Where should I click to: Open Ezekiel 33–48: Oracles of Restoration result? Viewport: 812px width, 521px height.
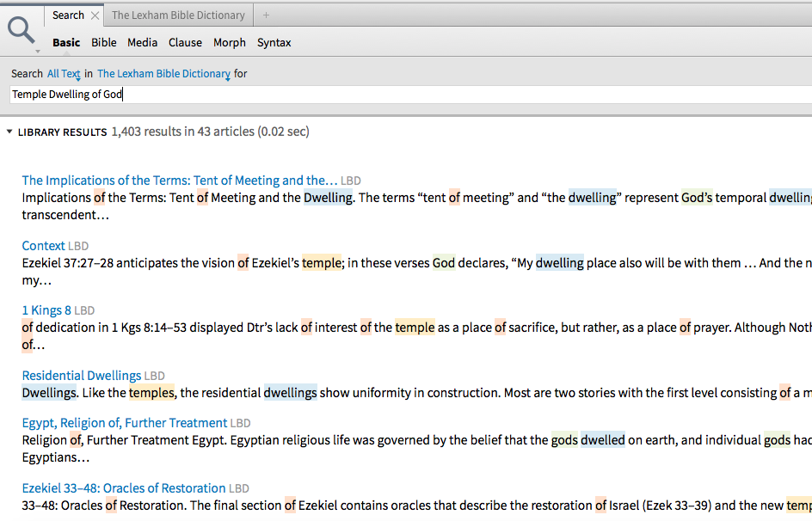click(124, 488)
